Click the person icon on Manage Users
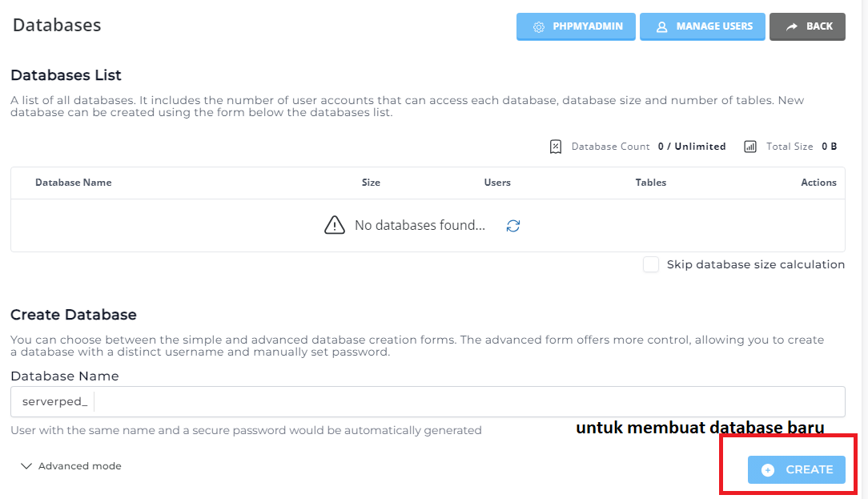 (x=661, y=26)
